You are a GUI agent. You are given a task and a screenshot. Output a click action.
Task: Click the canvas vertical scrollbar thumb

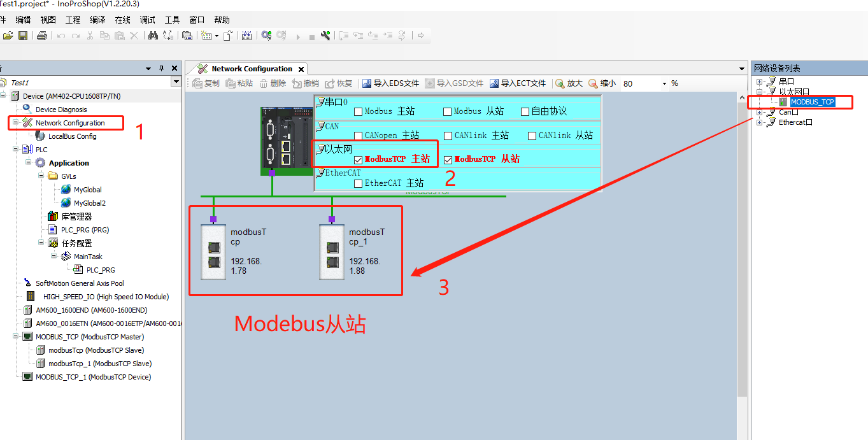742,248
